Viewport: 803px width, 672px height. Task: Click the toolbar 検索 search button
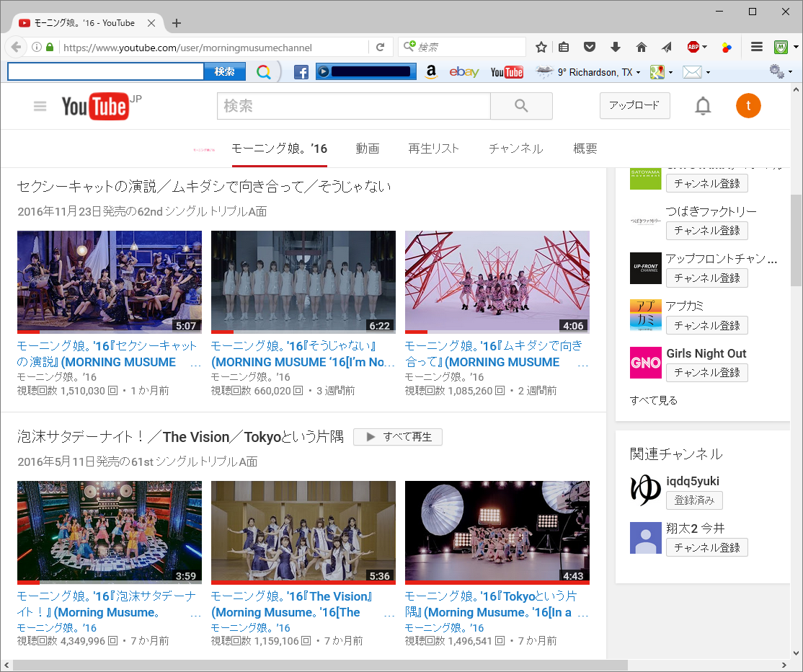pyautogui.click(x=224, y=71)
